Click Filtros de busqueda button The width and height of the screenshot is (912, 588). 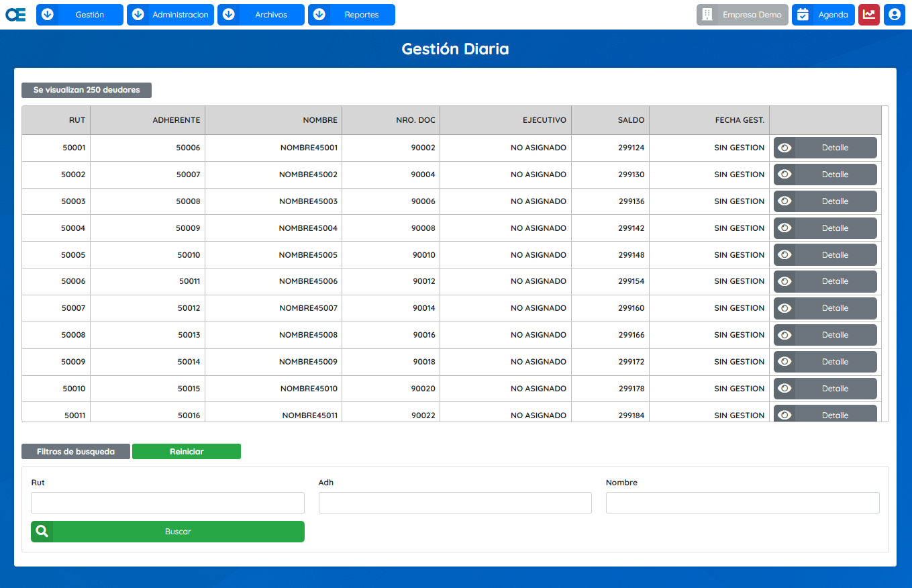(x=76, y=452)
